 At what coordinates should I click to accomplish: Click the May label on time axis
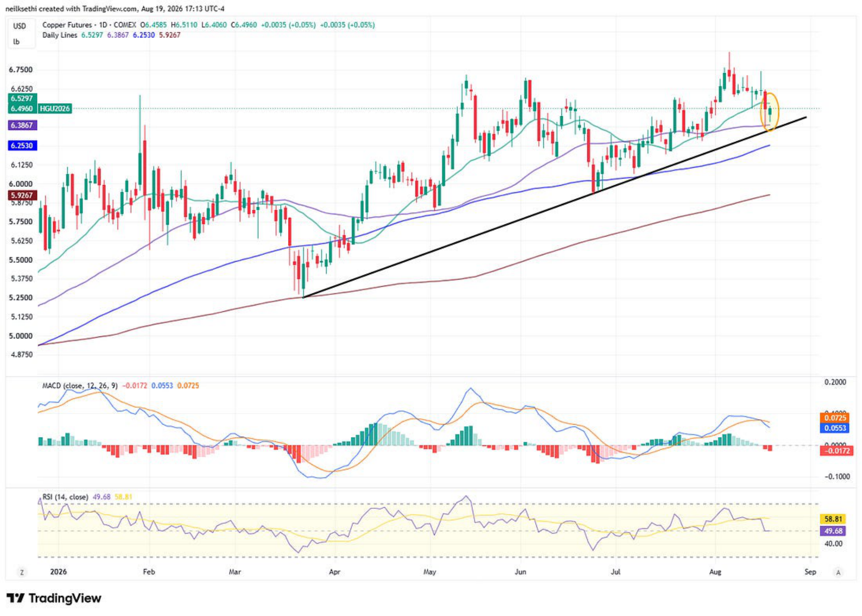(x=430, y=572)
